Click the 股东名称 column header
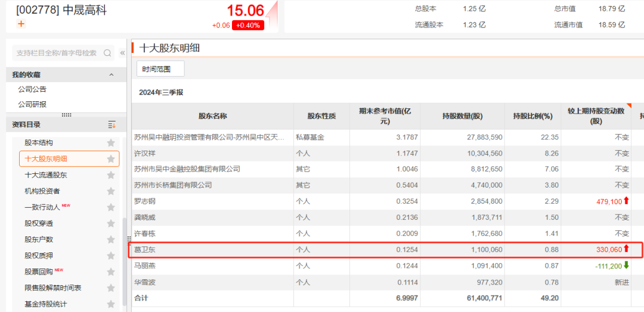 [213, 116]
